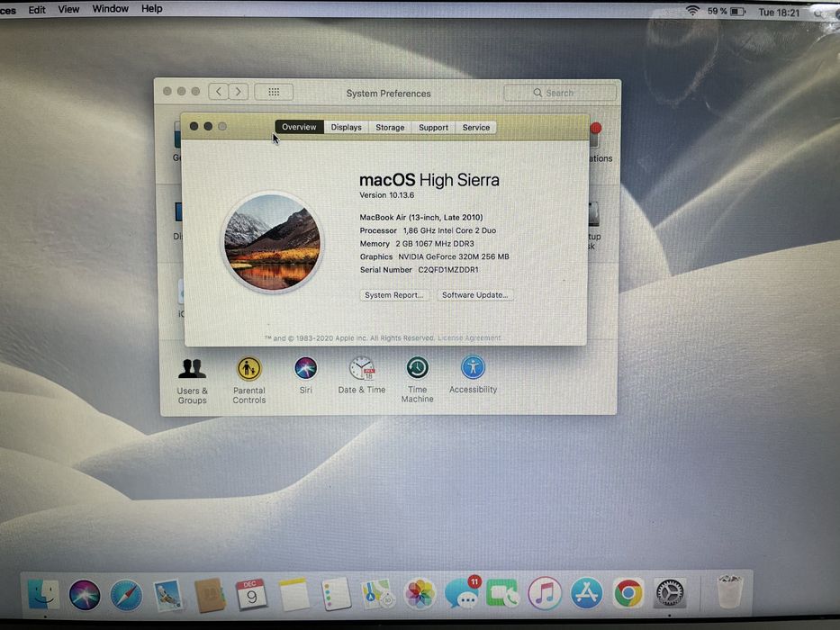Screen dimensions: 840x630
Task: Open Calendar showing DEC 9
Action: (x=251, y=594)
